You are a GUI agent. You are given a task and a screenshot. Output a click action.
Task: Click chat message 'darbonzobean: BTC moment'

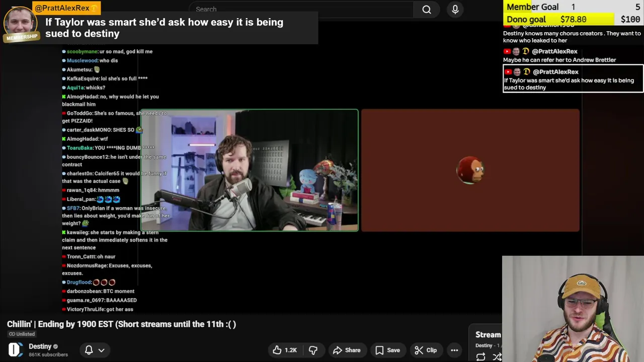pyautogui.click(x=98, y=291)
